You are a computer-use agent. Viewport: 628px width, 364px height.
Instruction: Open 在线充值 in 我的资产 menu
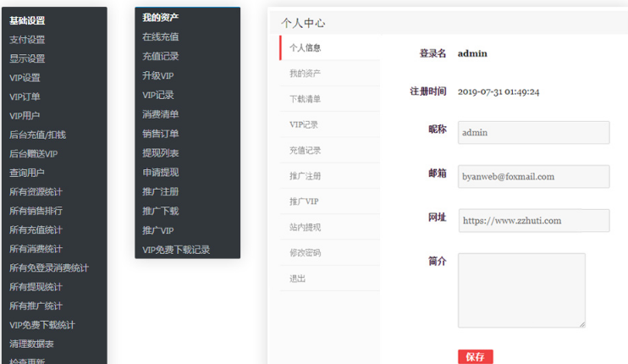click(x=160, y=37)
